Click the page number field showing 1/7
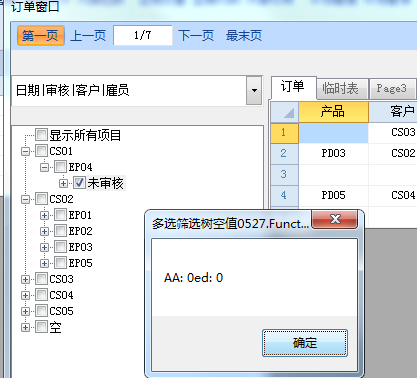Viewport: 417px width, 378px height. click(x=143, y=35)
